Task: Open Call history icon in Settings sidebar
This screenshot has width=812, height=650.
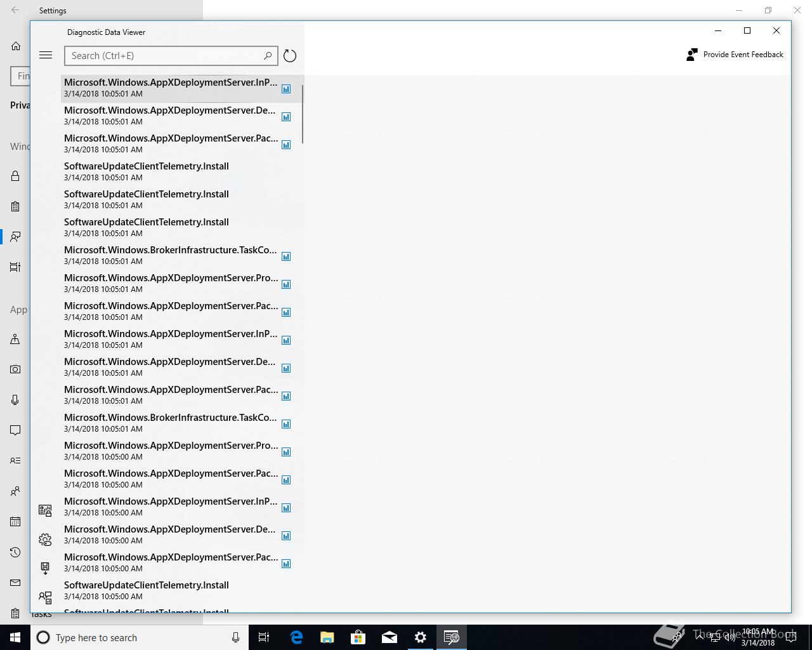Action: click(x=15, y=552)
